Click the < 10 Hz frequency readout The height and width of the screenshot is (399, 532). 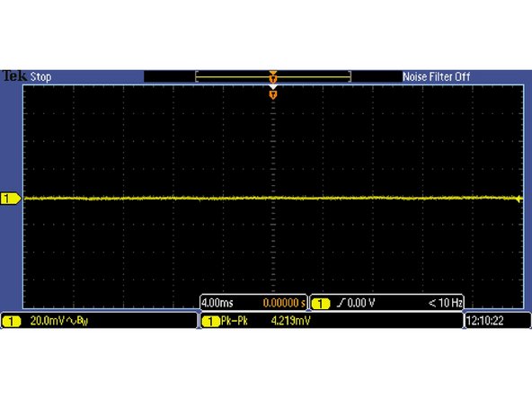446,303
